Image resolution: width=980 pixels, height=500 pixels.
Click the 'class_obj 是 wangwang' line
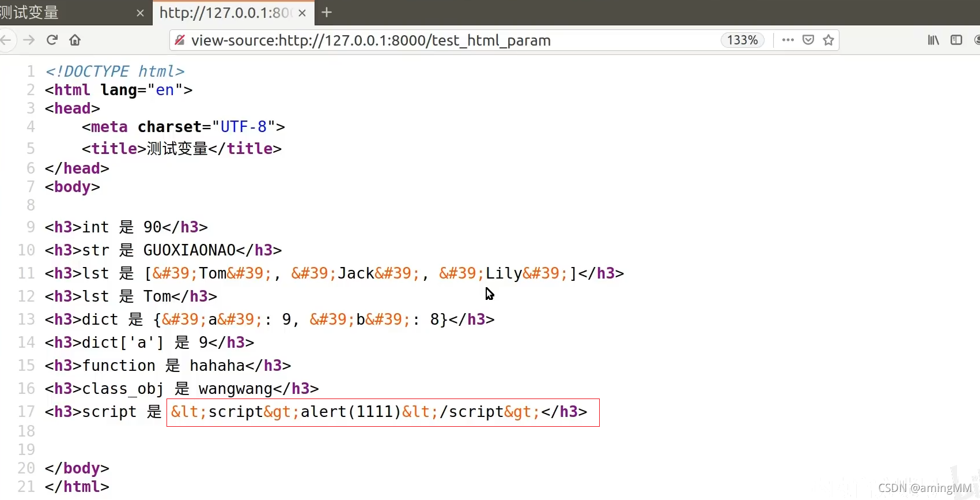181,389
